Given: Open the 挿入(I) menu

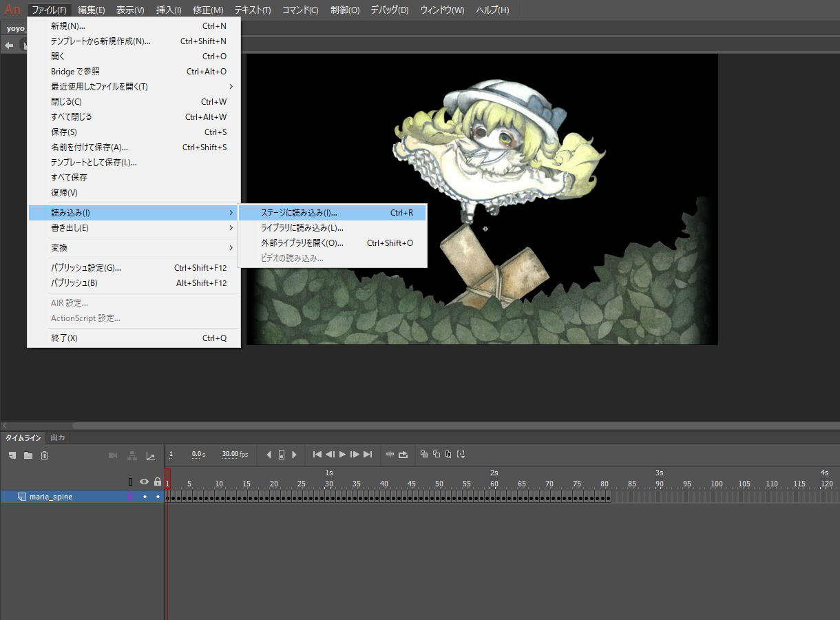Looking at the screenshot, I should 169,10.
